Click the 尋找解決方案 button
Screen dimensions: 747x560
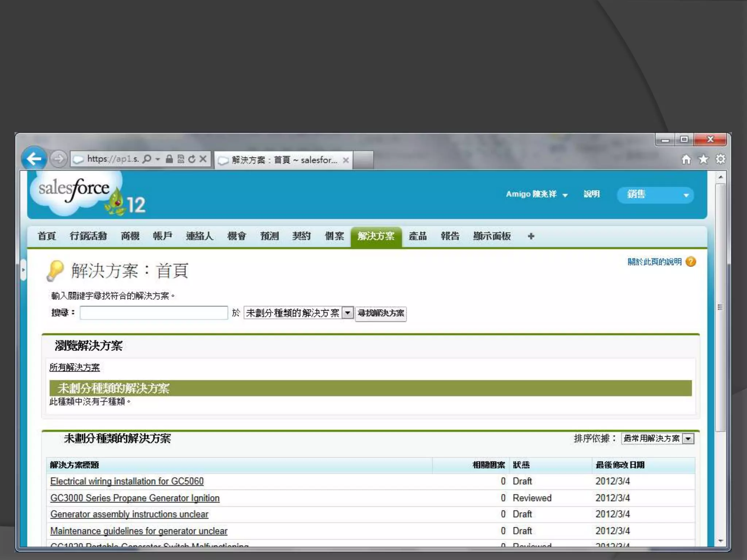[x=381, y=313]
